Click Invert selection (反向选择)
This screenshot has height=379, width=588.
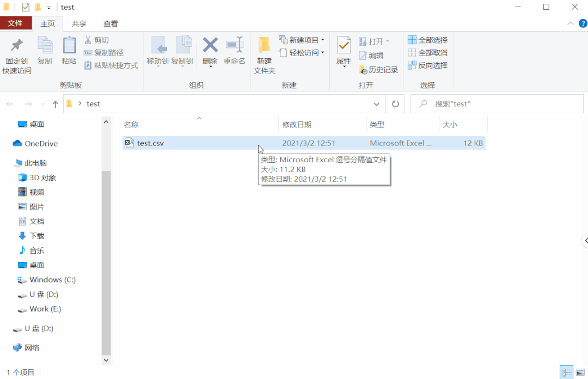click(428, 65)
